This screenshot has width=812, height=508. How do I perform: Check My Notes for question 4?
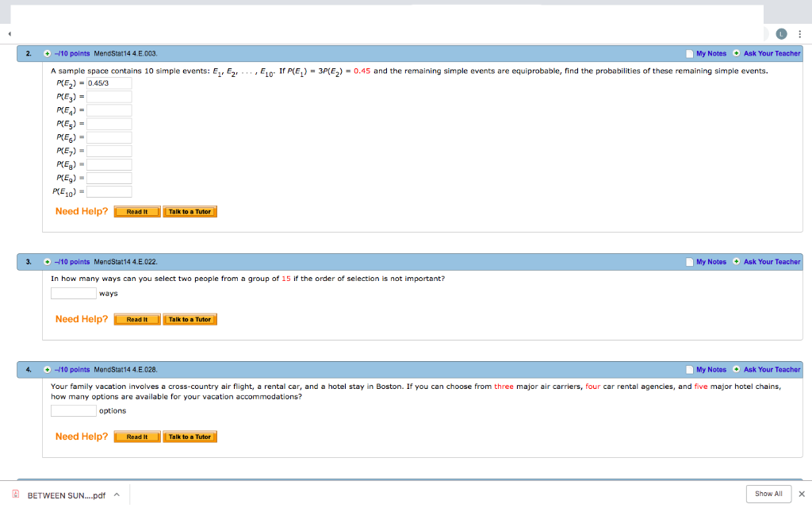[688, 369]
